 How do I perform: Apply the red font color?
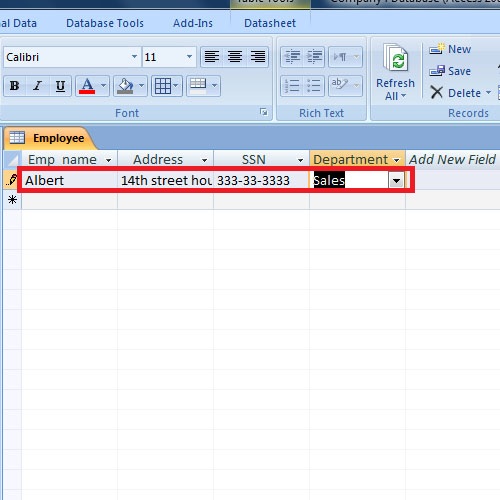coord(87,86)
